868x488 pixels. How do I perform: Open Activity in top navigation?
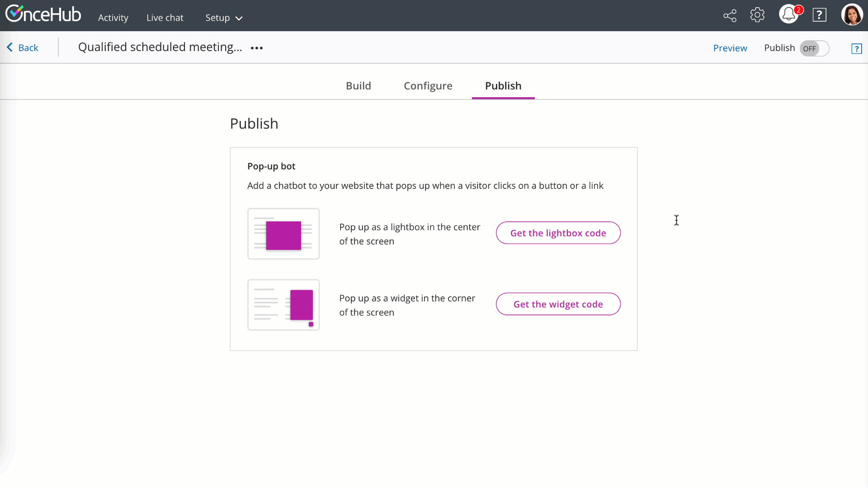click(x=113, y=18)
